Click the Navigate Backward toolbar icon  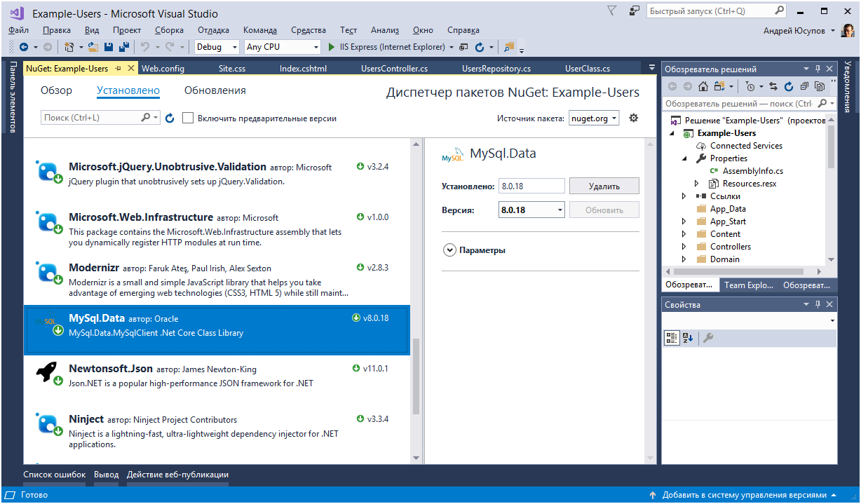tap(24, 47)
